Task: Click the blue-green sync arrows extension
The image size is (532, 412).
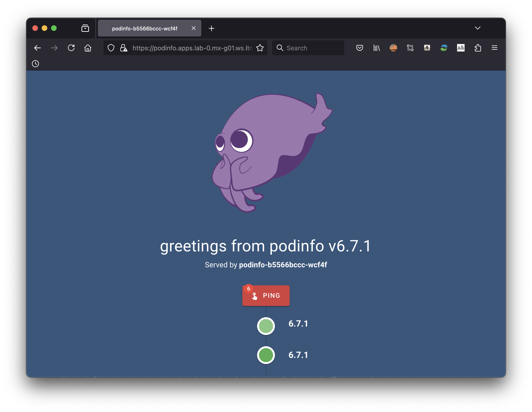Action: coord(444,48)
